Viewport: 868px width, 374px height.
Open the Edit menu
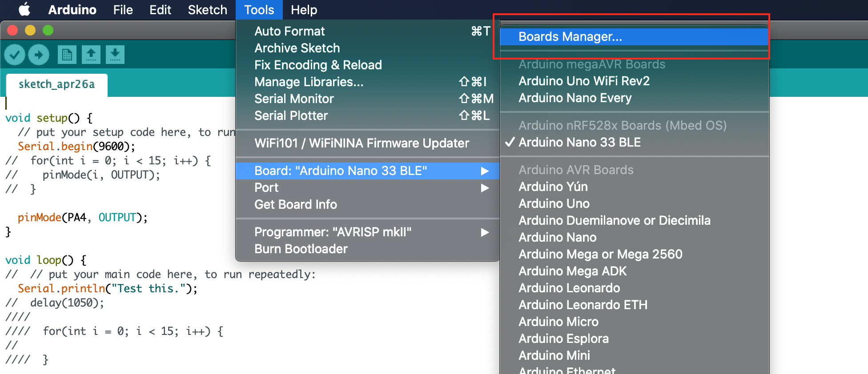point(160,10)
